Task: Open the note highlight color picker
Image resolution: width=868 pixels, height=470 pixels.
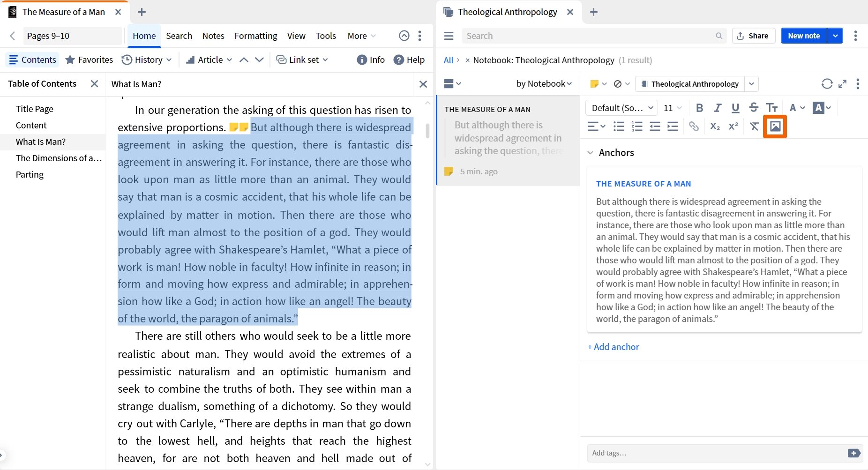Action: (598, 83)
